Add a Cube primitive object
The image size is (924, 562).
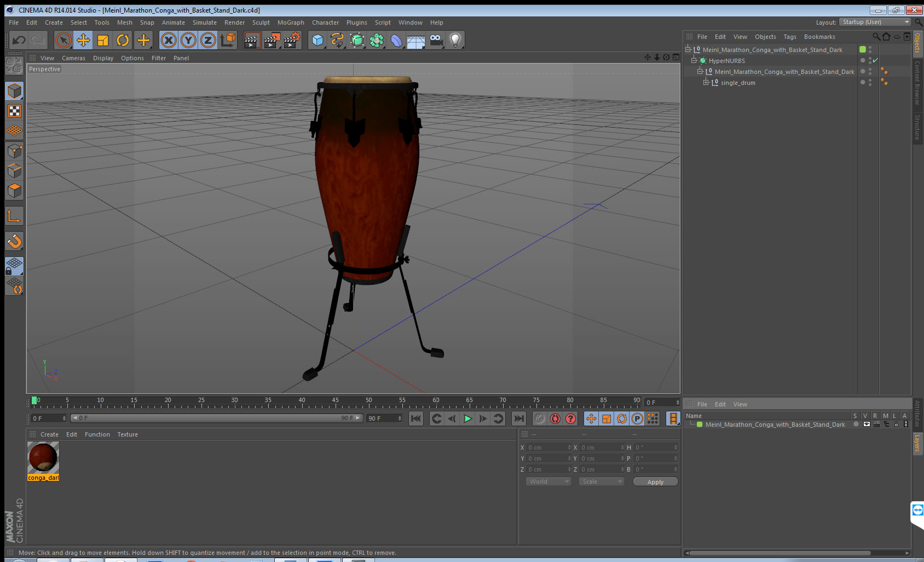point(317,40)
